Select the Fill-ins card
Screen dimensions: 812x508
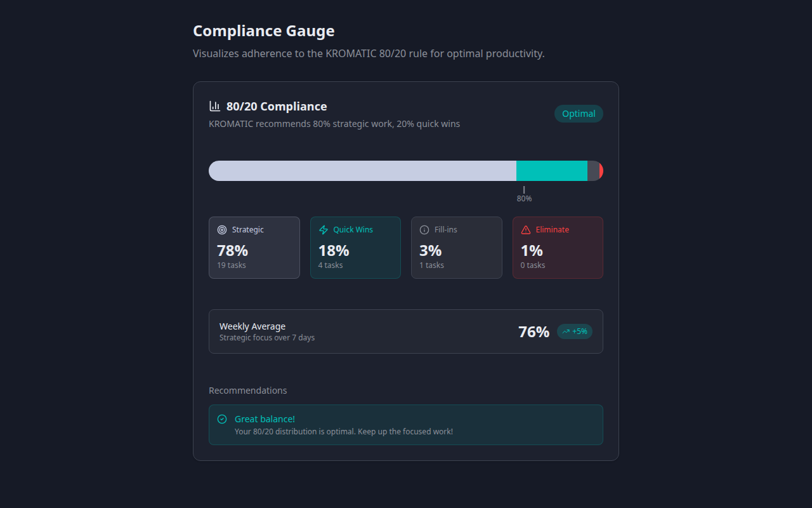click(x=457, y=248)
